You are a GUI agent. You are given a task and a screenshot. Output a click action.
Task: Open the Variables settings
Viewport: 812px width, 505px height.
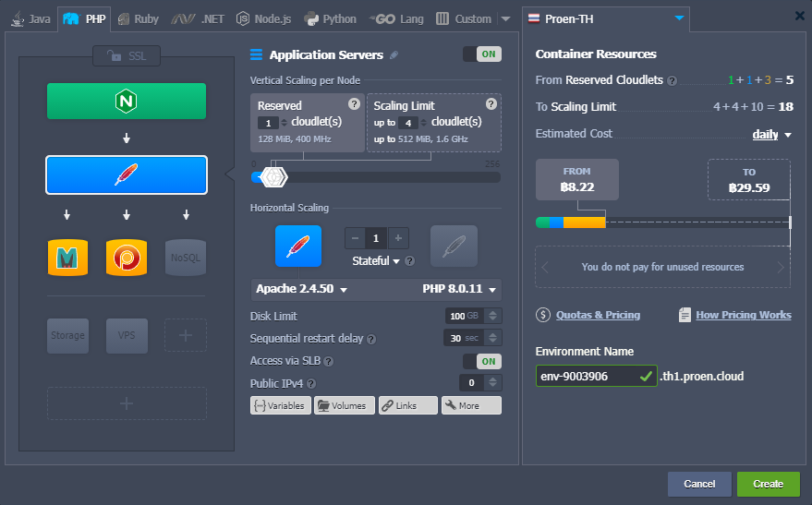pyautogui.click(x=281, y=405)
